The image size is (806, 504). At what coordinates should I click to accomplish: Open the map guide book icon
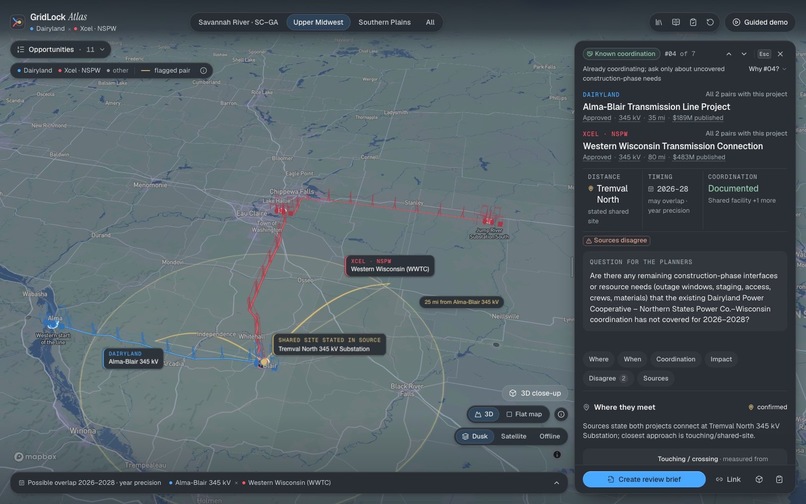click(x=676, y=22)
